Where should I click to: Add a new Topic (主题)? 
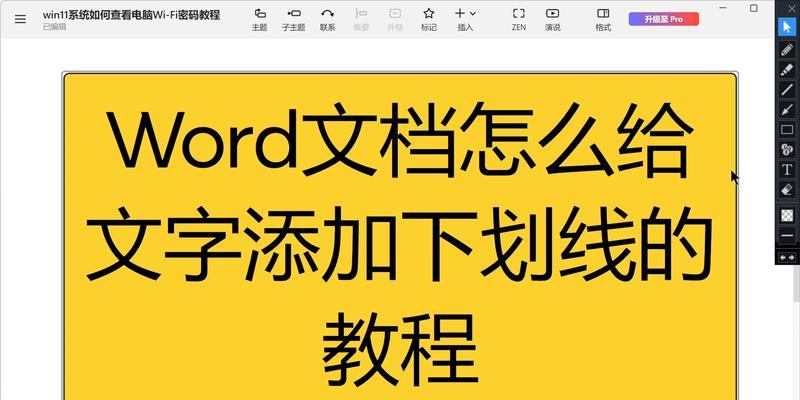pos(260,19)
